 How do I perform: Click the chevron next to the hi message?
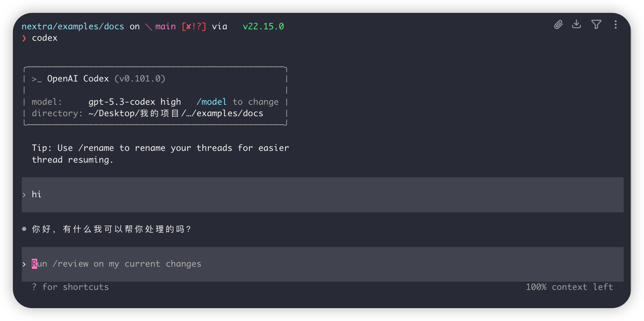click(x=24, y=195)
